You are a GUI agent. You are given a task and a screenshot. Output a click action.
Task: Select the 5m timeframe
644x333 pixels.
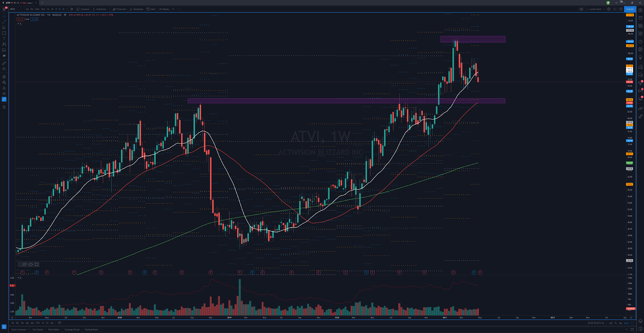[32, 9]
